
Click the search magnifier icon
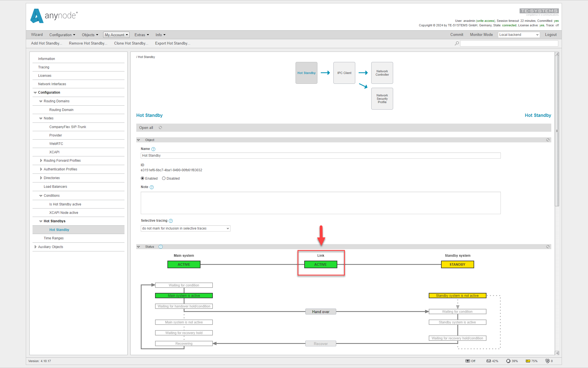pos(457,43)
